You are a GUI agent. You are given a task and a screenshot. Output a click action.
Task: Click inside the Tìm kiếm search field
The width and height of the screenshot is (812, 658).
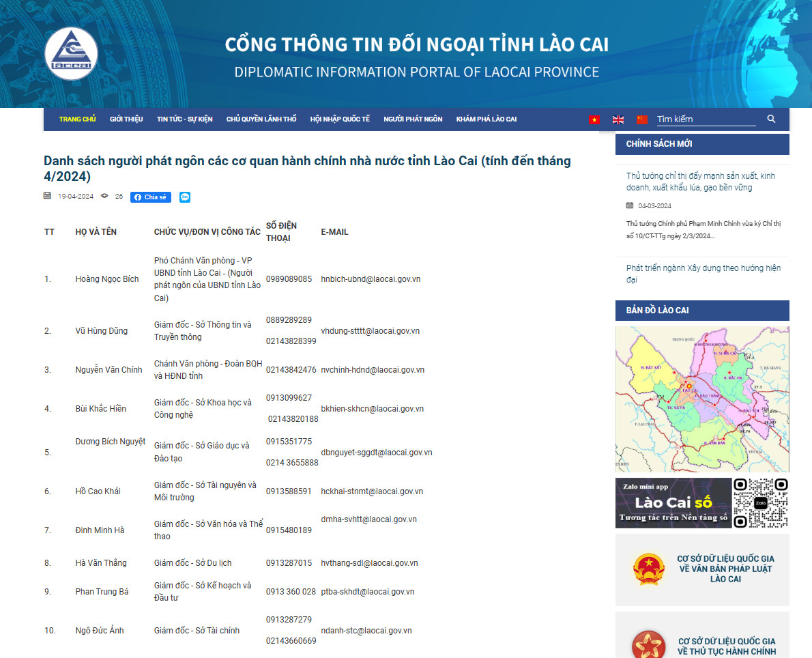pyautogui.click(x=706, y=119)
